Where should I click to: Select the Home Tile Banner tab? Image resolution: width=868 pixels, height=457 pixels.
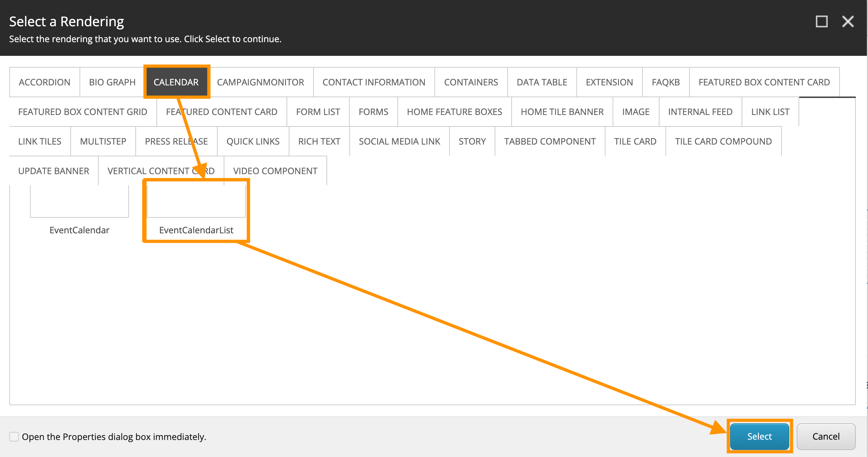pyautogui.click(x=562, y=112)
